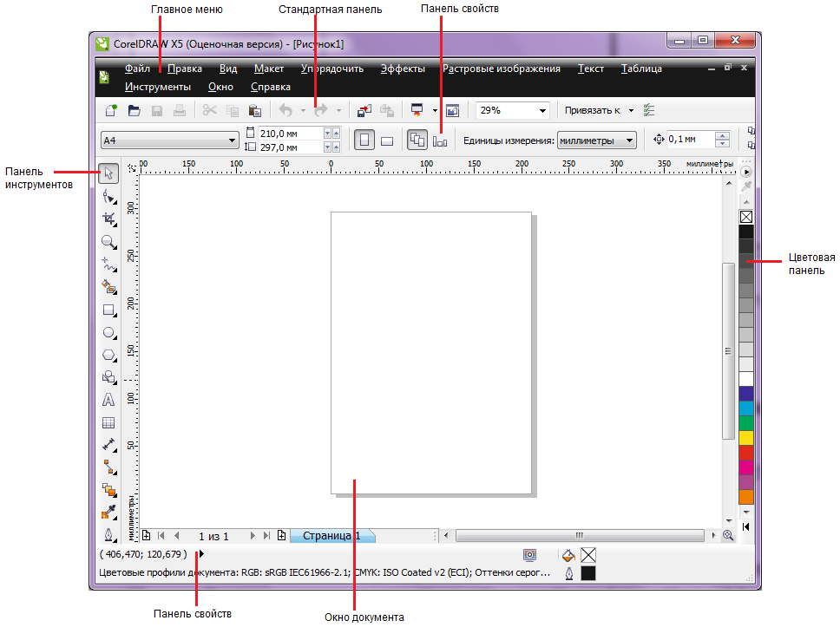
Task: Click the Export icon
Action: (387, 110)
